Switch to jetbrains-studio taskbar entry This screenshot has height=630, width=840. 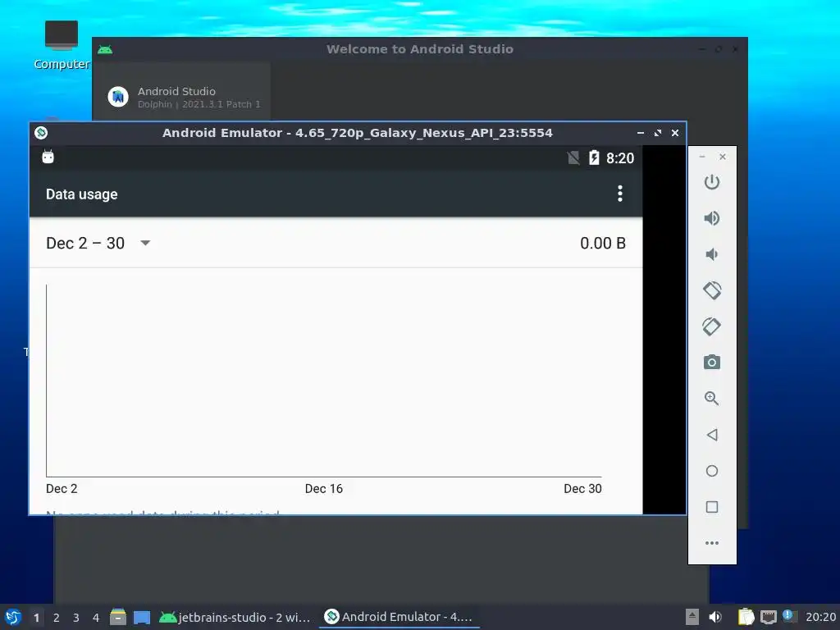tap(235, 617)
